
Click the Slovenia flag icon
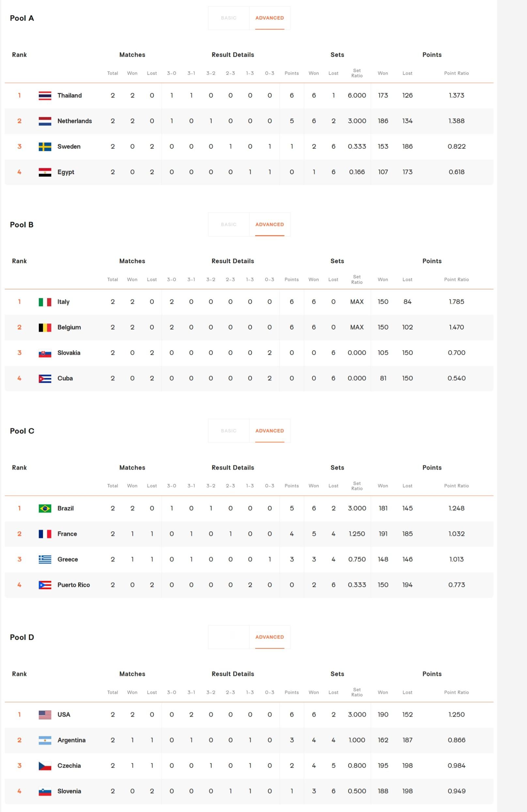point(45,791)
